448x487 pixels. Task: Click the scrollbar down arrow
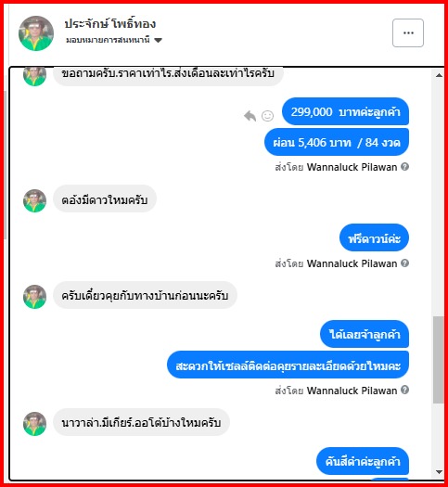coord(439,472)
